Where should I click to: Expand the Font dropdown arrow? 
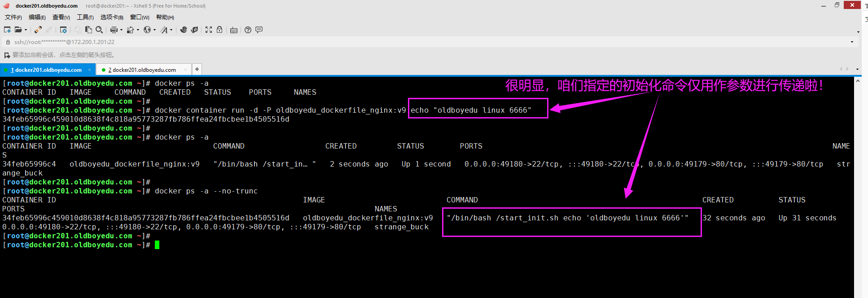click(171, 30)
